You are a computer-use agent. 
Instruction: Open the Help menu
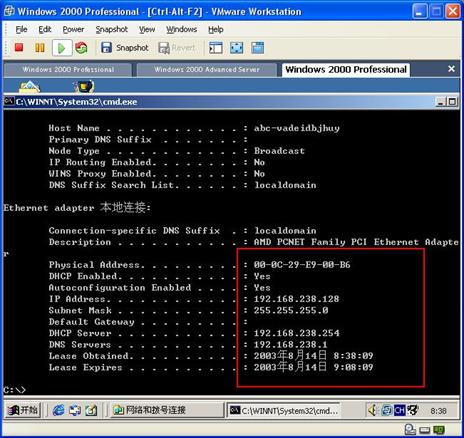(x=216, y=30)
